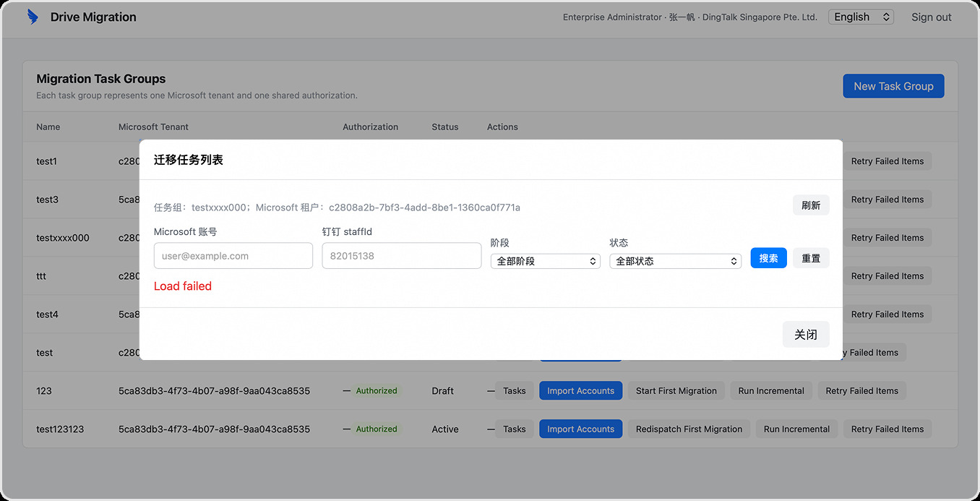Click Run Incremental in the 123 row
The width and height of the screenshot is (980, 501).
(771, 391)
